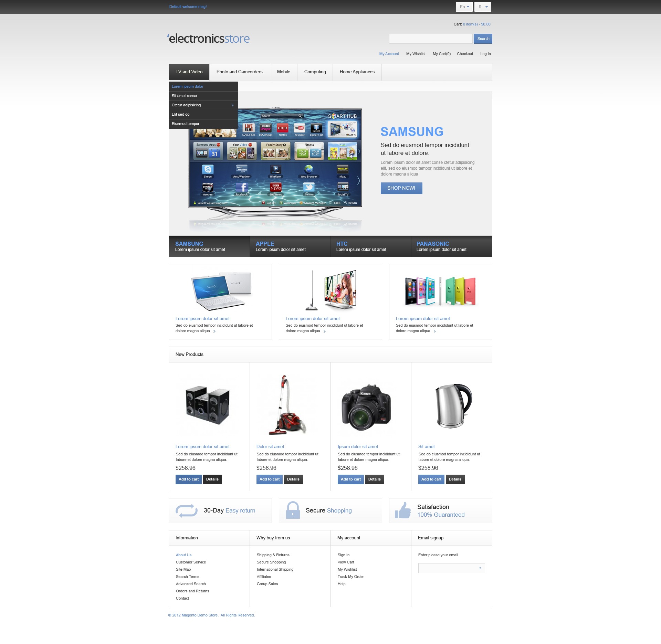Click Sign In in My account footer
661x644 pixels.
(x=344, y=555)
